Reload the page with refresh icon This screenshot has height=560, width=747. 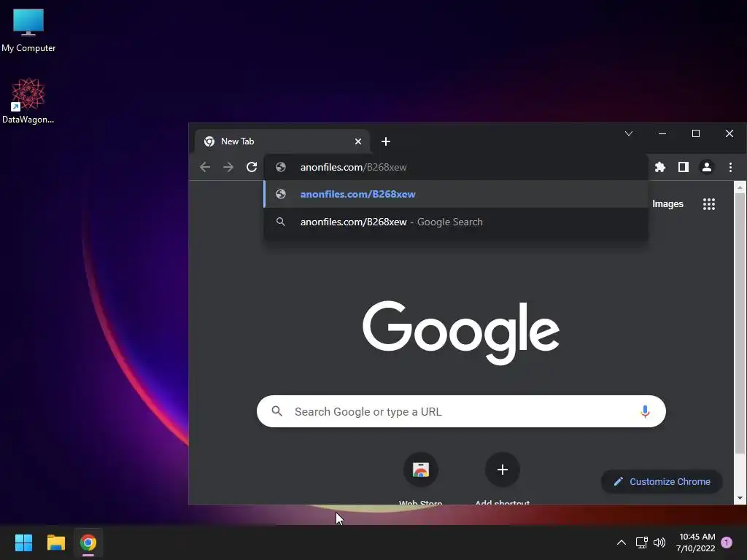pyautogui.click(x=252, y=167)
